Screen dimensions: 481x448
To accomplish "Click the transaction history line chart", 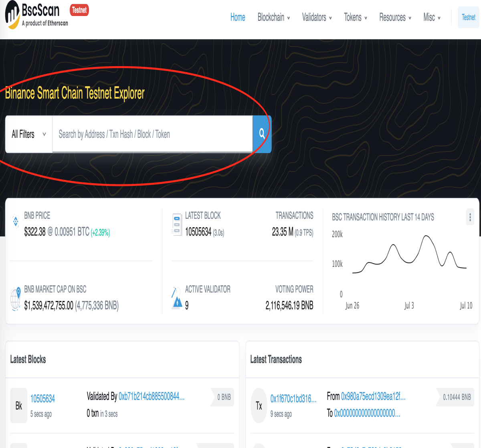I will click(x=409, y=255).
